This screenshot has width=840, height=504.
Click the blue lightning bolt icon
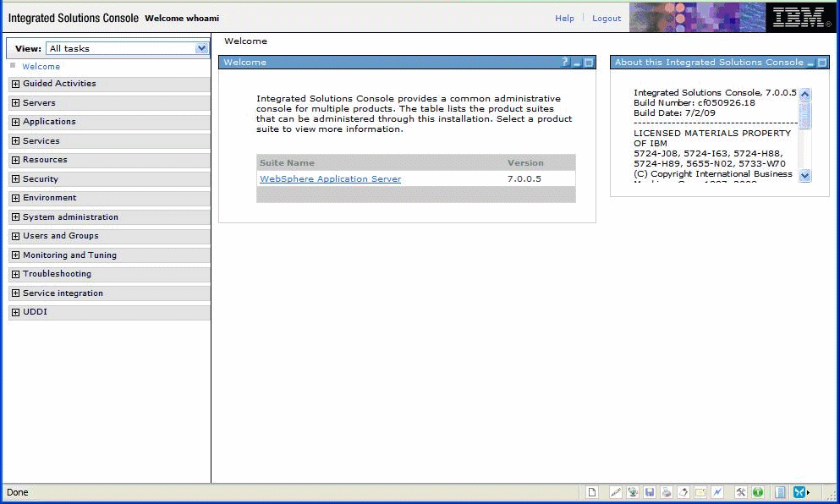point(717,492)
